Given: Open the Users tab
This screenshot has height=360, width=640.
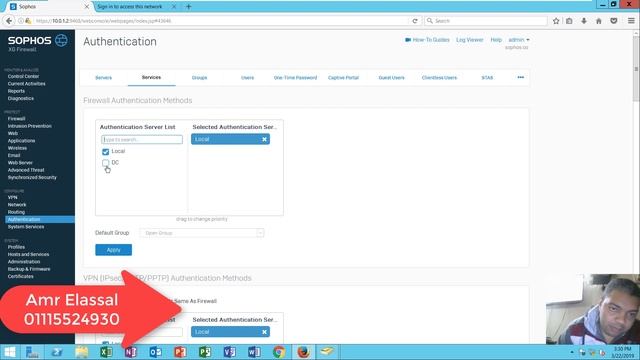Looking at the screenshot, I should pos(247,78).
